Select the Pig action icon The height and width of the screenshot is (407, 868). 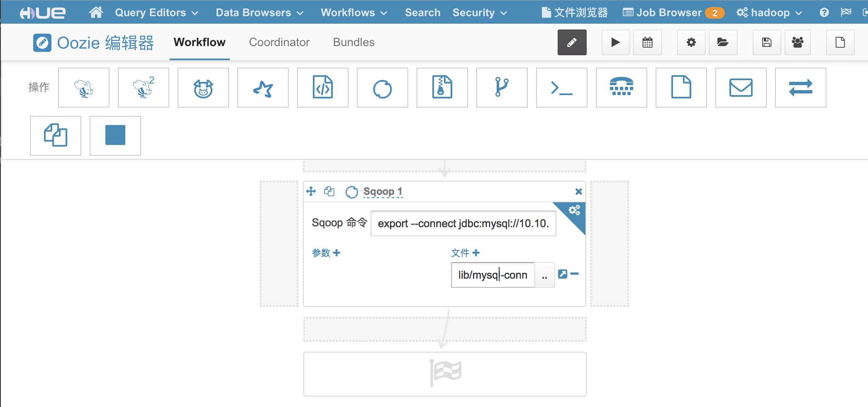(x=203, y=88)
